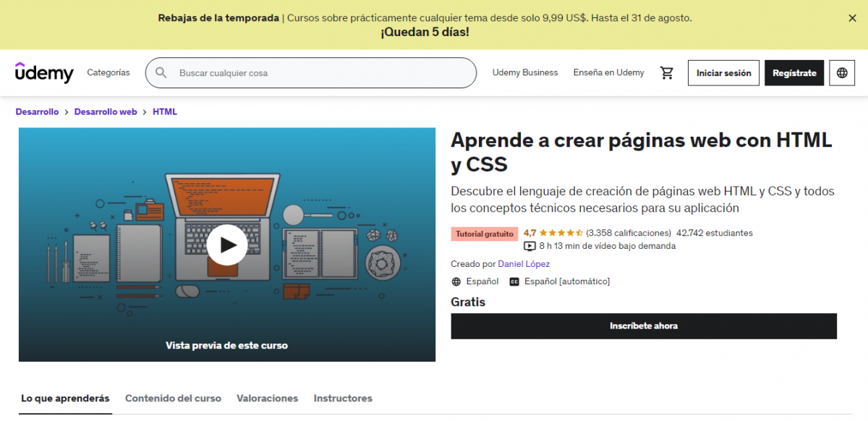Viewport: 868px width, 421px height.
Task: Click the Iniciar sesión button
Action: (723, 73)
